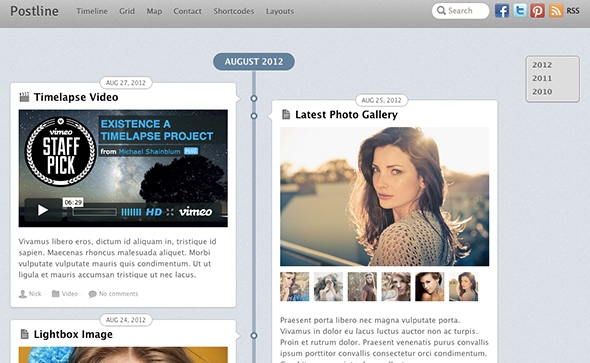The image size is (590, 363).
Task: Click the Michael Shainblum link in the video
Action: (149, 152)
